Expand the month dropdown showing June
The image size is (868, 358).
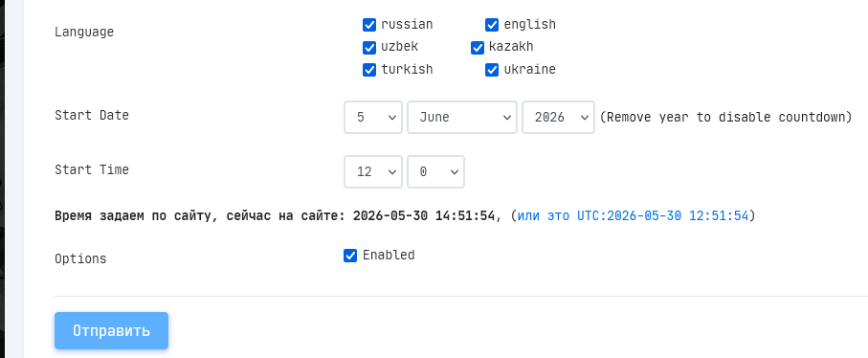click(462, 117)
